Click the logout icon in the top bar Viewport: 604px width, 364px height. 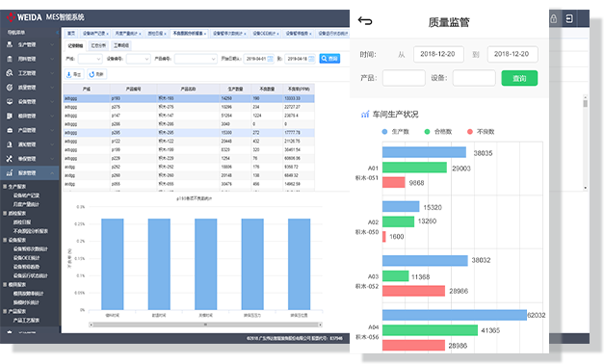coord(569,18)
